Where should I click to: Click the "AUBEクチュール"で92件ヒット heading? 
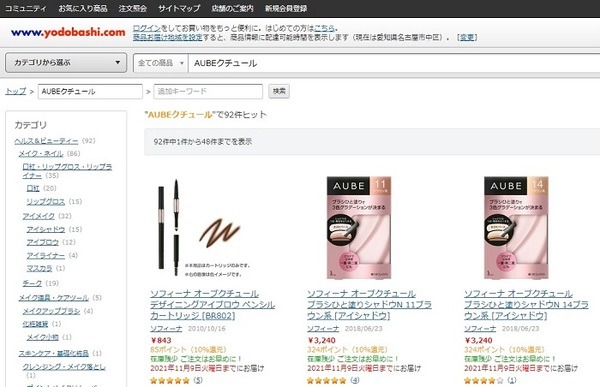[205, 114]
